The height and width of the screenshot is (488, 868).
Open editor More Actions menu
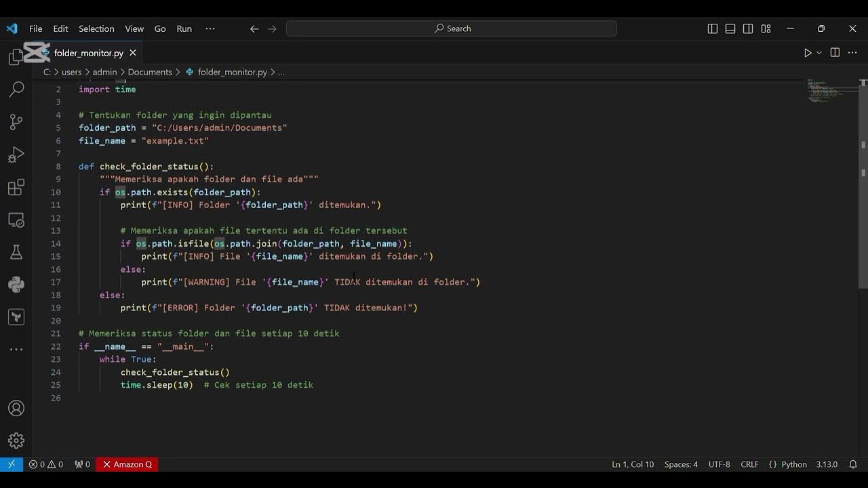852,53
